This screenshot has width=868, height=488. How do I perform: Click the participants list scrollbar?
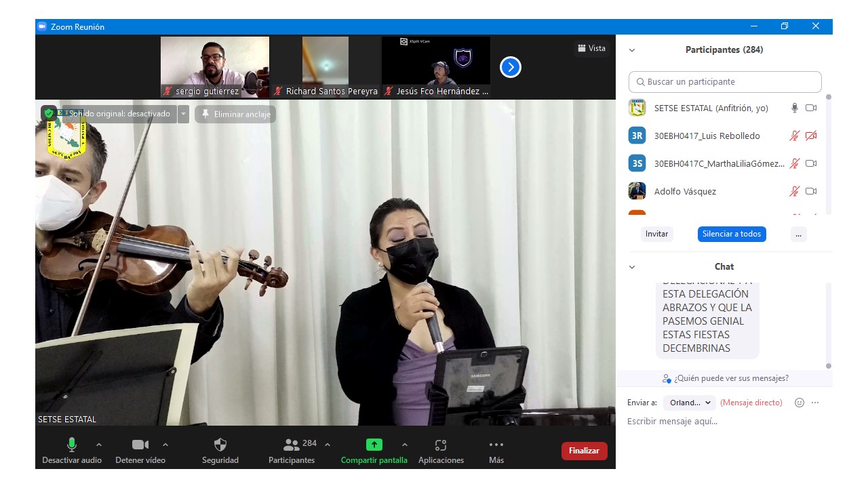pos(829,155)
